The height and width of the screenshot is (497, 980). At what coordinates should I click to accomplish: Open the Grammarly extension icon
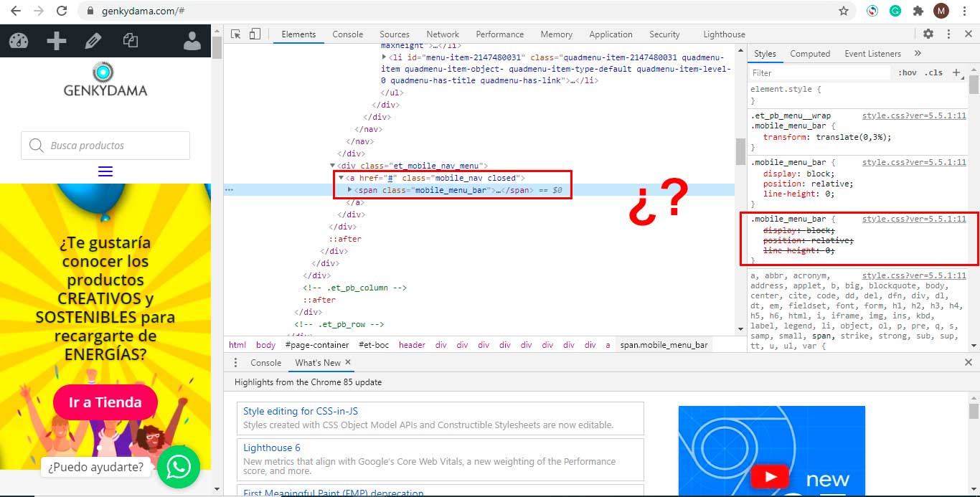coord(895,11)
